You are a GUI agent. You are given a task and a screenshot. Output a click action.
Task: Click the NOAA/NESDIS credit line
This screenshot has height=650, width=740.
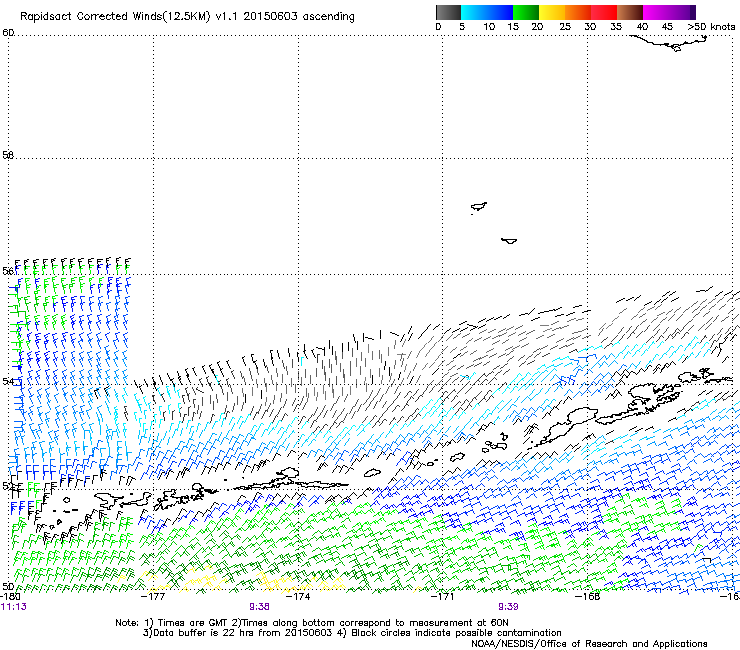(589, 644)
